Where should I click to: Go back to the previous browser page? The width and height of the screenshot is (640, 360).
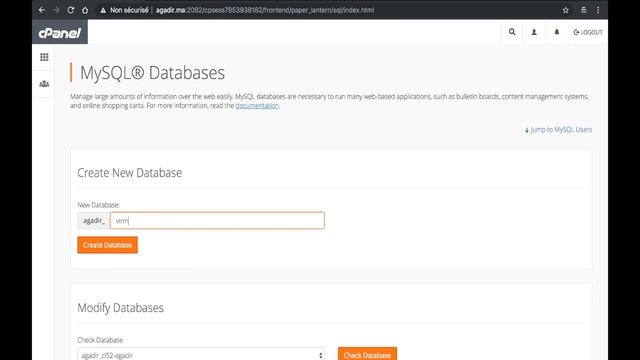click(x=42, y=10)
